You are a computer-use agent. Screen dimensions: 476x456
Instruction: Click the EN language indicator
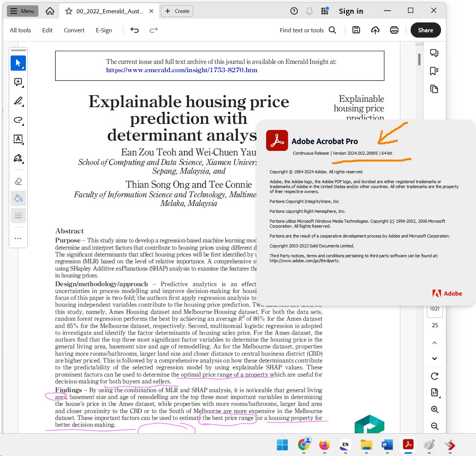(345, 445)
